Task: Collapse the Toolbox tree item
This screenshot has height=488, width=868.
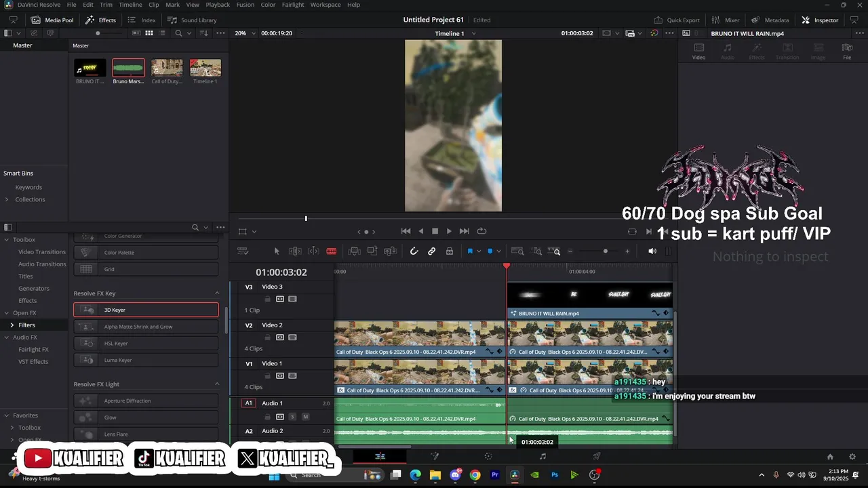Action: point(7,240)
